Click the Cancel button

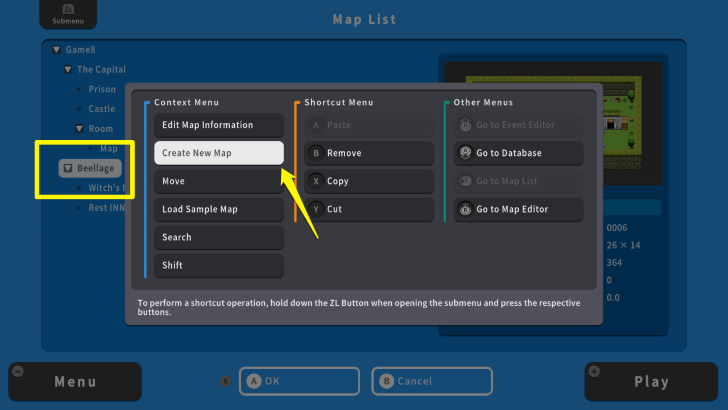pos(432,381)
